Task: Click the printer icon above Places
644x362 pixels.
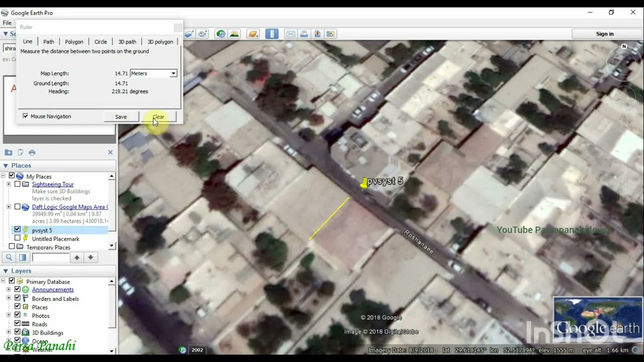Action: (x=32, y=152)
